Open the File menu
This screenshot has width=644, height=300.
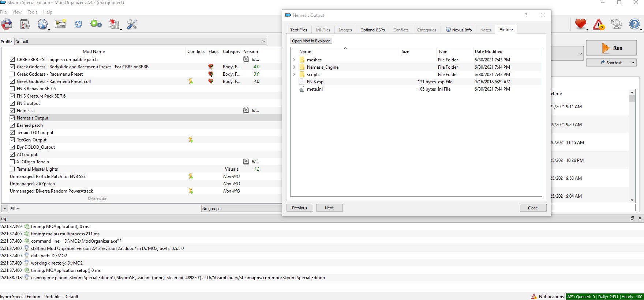[4, 12]
